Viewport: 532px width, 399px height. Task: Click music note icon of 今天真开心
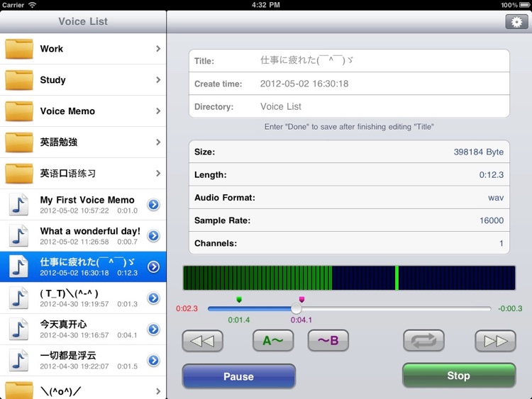[x=18, y=329]
